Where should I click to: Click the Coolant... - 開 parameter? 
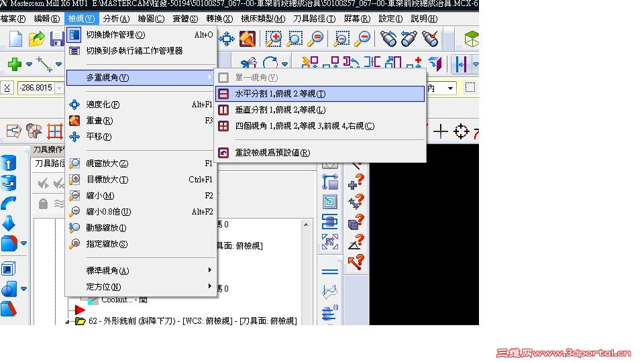point(125,300)
